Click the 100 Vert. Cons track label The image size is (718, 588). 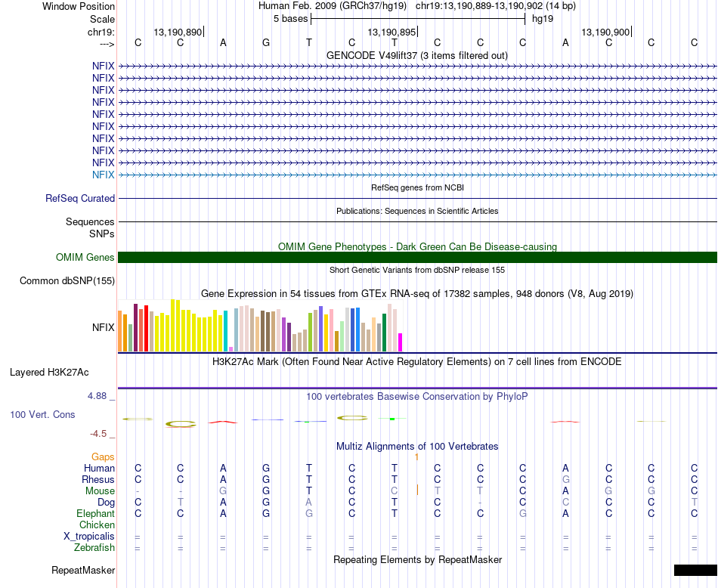pyautogui.click(x=42, y=414)
